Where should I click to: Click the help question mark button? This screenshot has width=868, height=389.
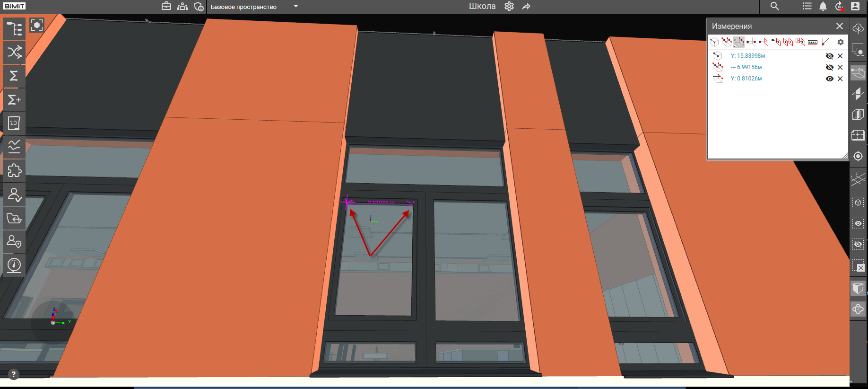click(13, 374)
